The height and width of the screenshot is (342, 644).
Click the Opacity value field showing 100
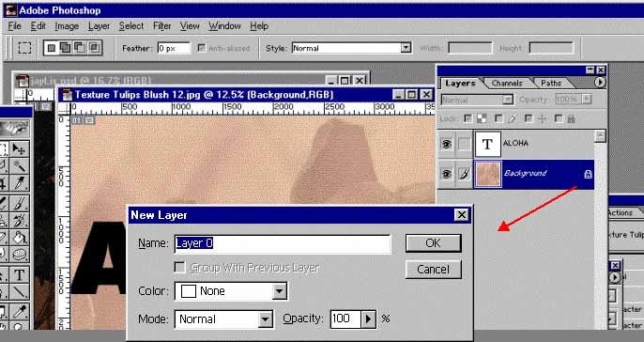pyautogui.click(x=345, y=319)
